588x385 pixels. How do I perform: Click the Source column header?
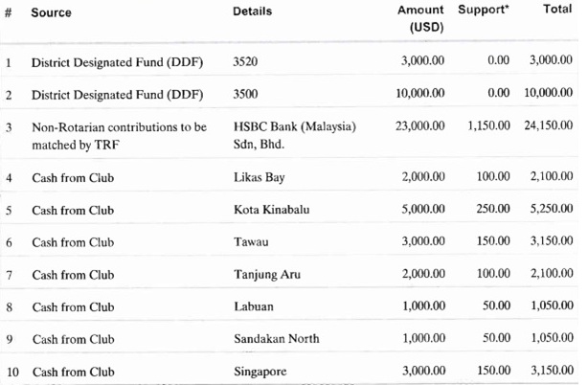click(x=51, y=12)
